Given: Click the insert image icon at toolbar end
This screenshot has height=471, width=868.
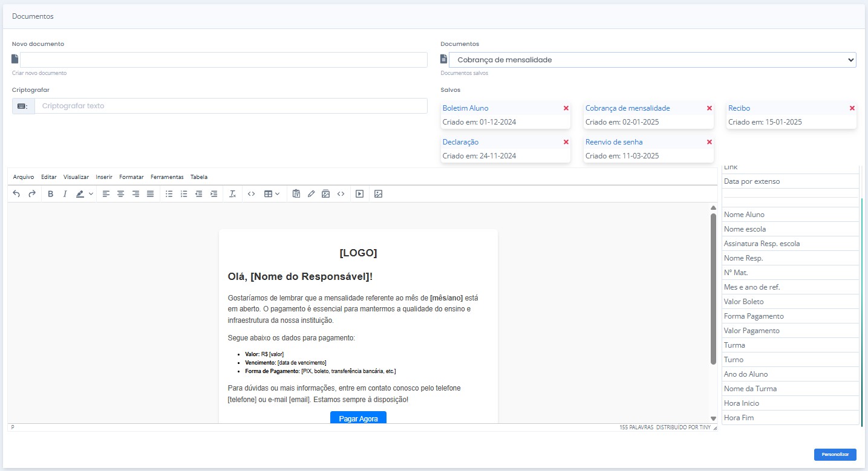Looking at the screenshot, I should [379, 194].
